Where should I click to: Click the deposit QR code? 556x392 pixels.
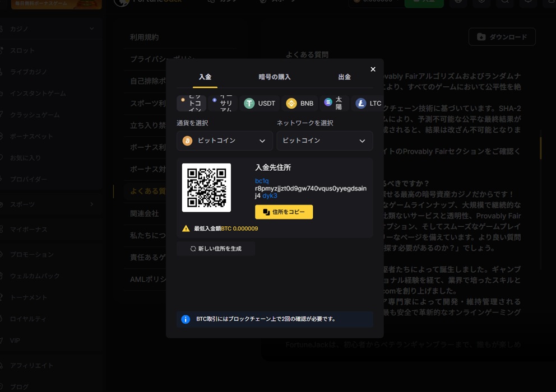tap(206, 188)
